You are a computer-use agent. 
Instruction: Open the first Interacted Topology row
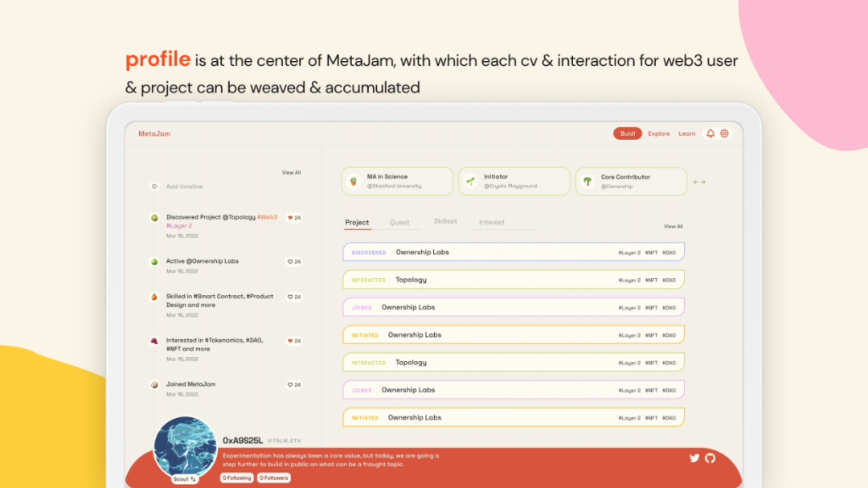coord(514,280)
